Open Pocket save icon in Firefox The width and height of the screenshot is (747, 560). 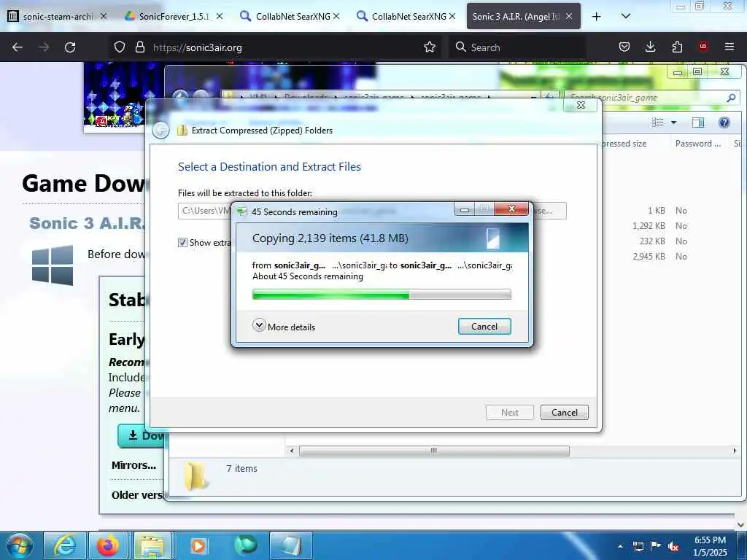[x=624, y=47]
